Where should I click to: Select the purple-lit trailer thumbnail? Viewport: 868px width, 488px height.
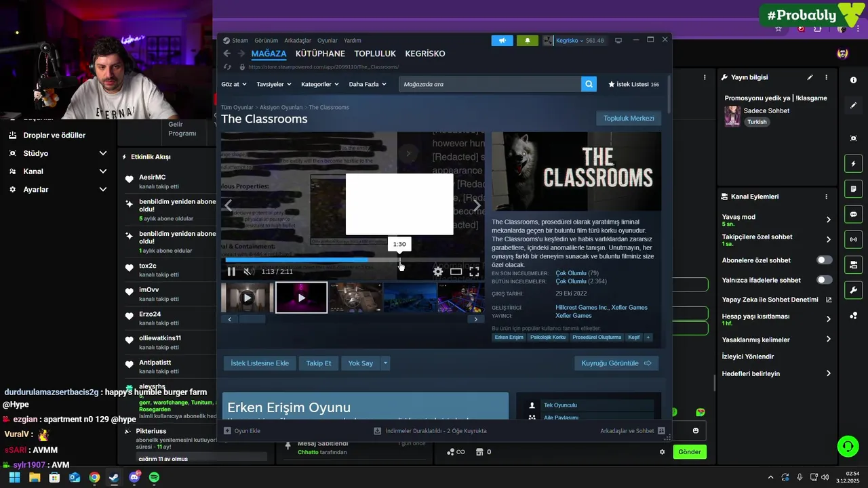pyautogui.click(x=302, y=298)
